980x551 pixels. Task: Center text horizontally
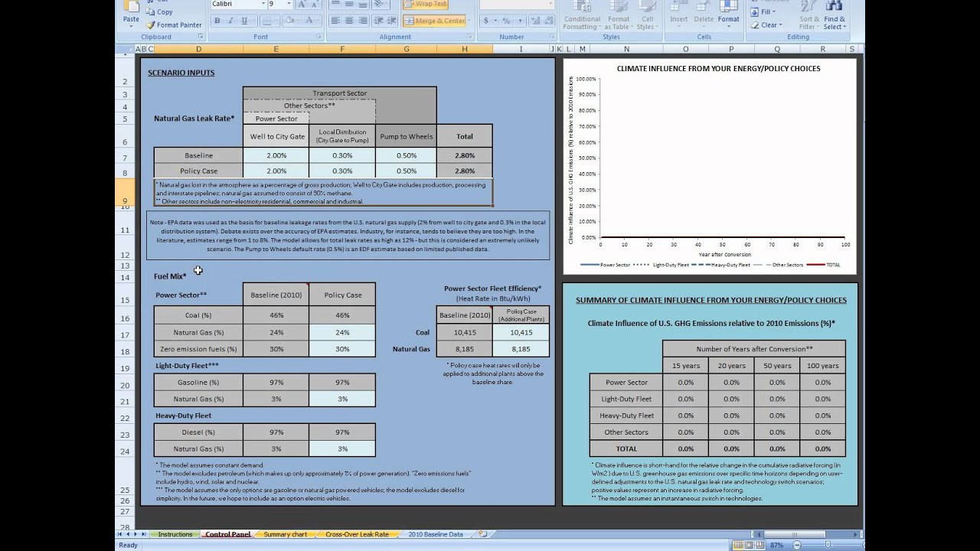(x=349, y=21)
